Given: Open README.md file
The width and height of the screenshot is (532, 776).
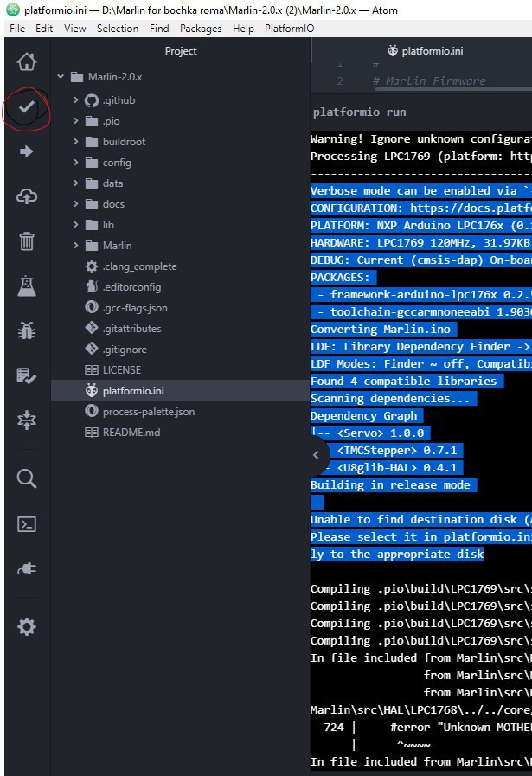Looking at the screenshot, I should [x=131, y=433].
